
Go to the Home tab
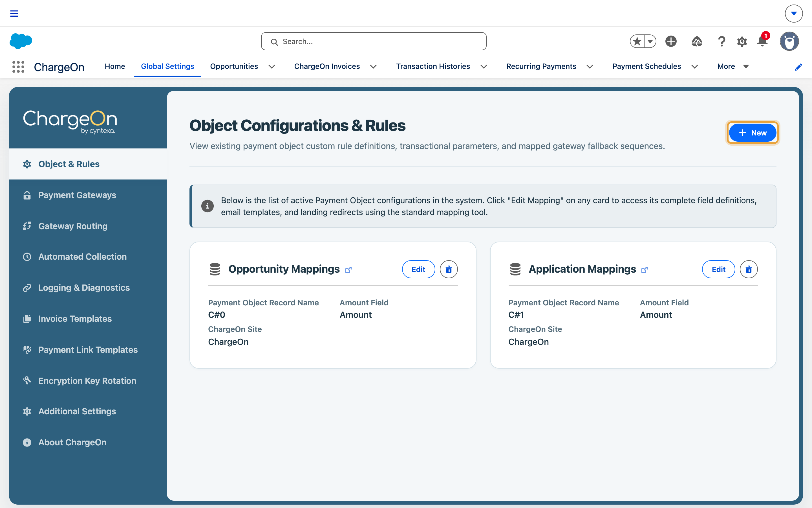[x=115, y=67]
